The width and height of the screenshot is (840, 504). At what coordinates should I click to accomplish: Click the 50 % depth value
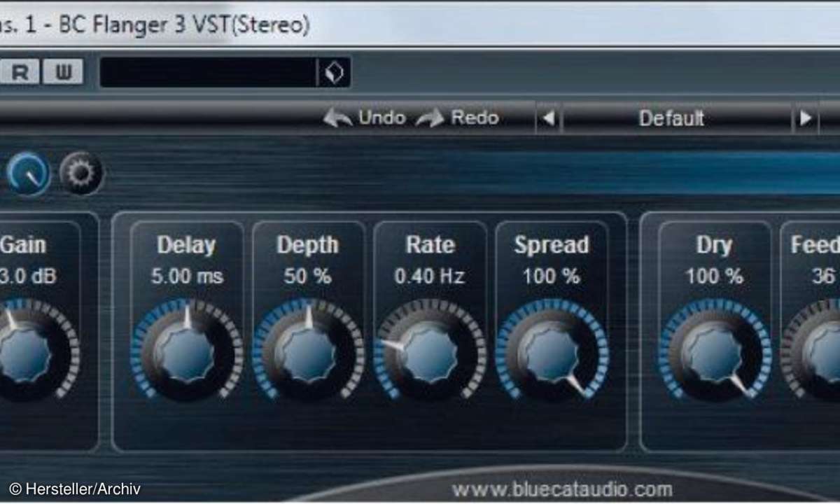307,276
